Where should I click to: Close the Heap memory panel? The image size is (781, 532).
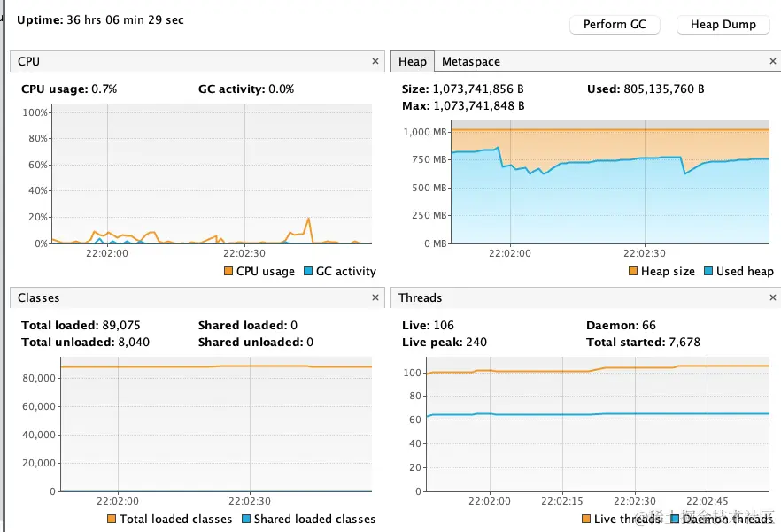coord(773,62)
